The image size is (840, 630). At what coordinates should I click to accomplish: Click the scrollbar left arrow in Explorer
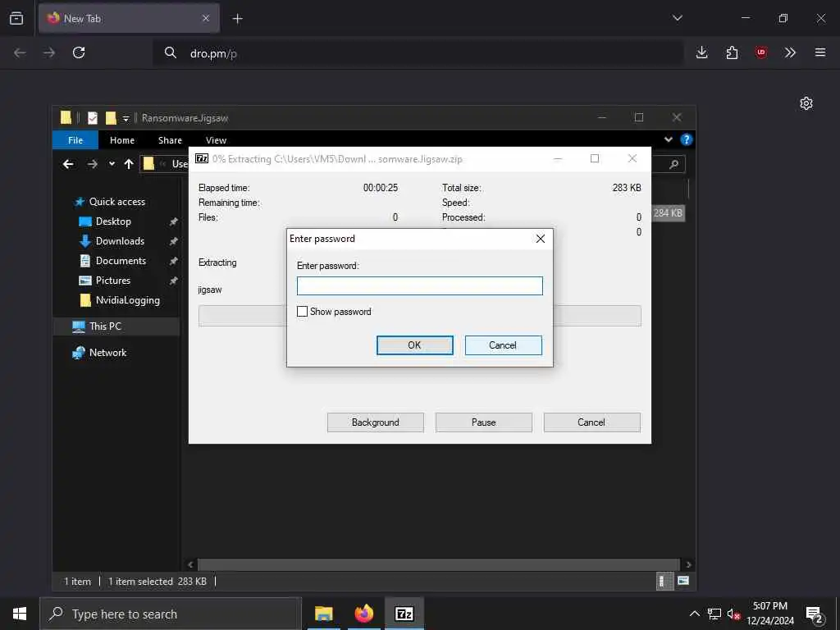[x=190, y=564]
